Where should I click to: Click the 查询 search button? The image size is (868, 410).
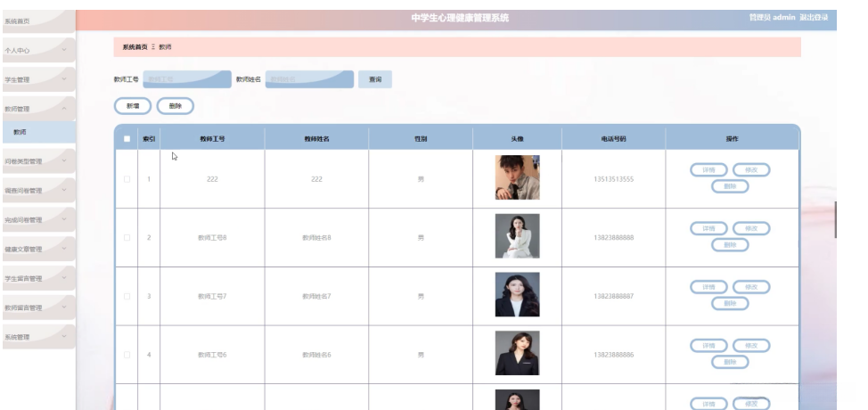pos(375,79)
